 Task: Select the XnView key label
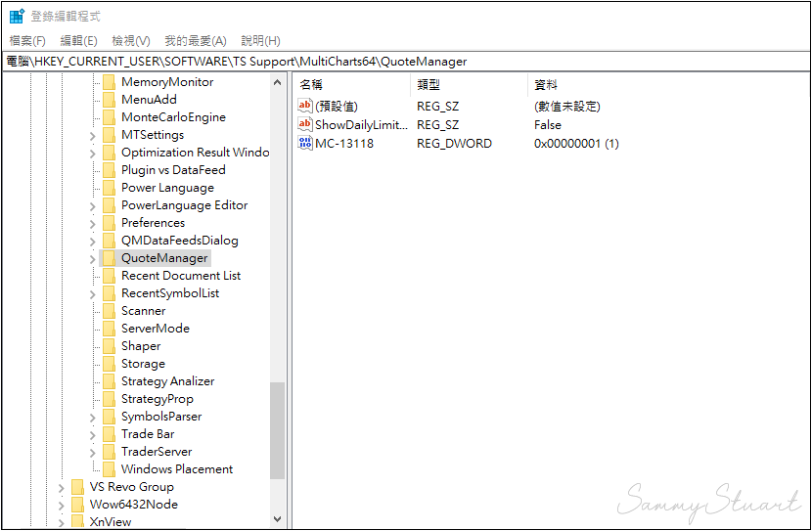(x=111, y=521)
